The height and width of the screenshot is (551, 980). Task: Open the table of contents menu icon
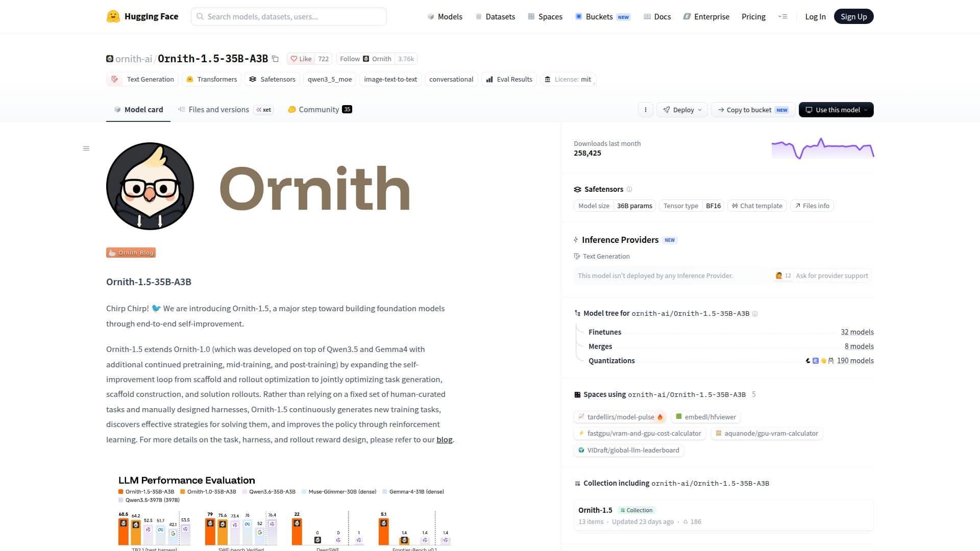(86, 148)
